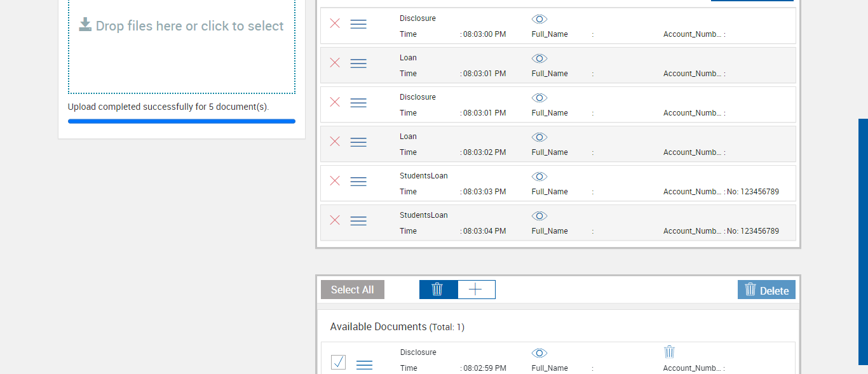Preview the 08:03:01 PM Loan document
The image size is (868, 374).
tap(539, 58)
